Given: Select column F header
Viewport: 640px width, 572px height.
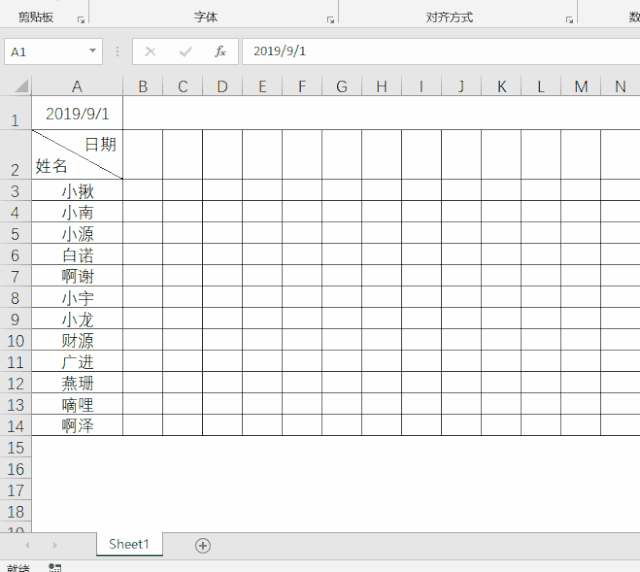Looking at the screenshot, I should (x=302, y=87).
